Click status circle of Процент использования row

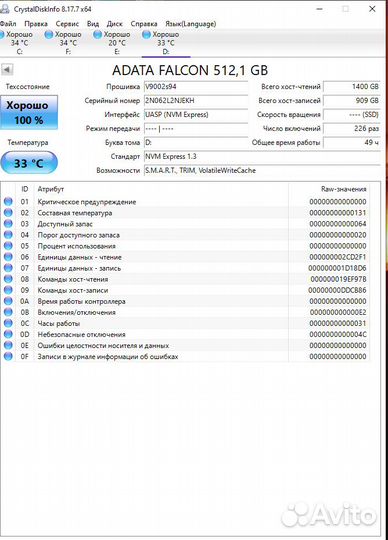[8, 246]
